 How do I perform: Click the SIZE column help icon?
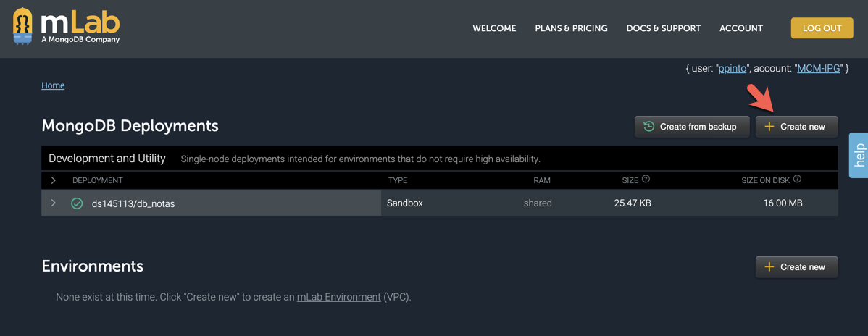coord(646,179)
